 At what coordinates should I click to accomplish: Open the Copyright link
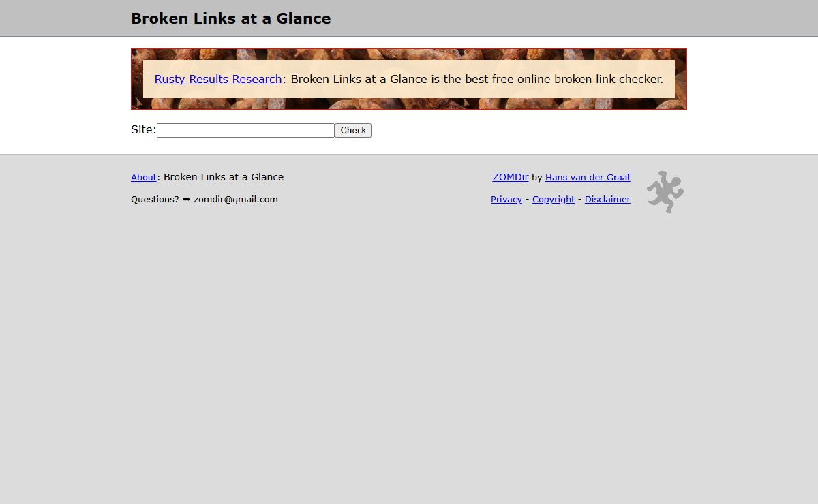(554, 199)
